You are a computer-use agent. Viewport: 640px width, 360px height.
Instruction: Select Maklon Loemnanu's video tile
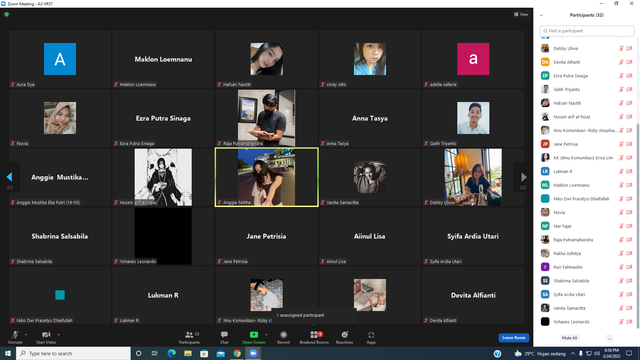[163, 59]
